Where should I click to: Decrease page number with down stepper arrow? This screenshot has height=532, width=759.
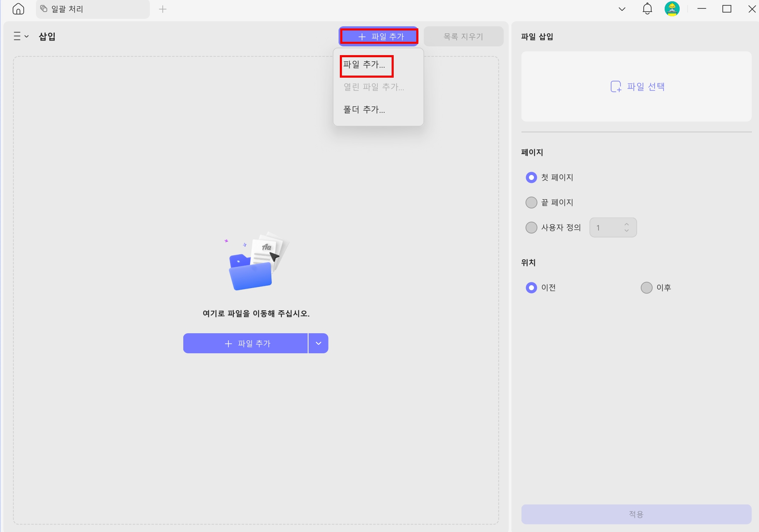[627, 231]
